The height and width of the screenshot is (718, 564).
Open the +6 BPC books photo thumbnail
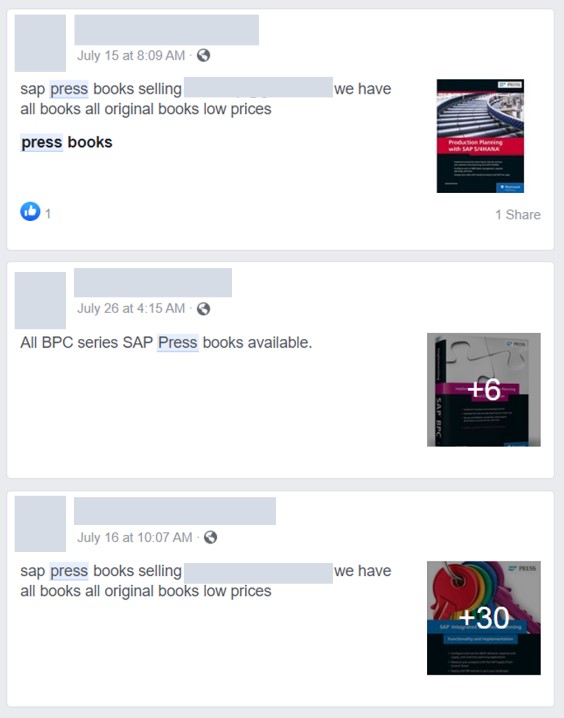[484, 390]
